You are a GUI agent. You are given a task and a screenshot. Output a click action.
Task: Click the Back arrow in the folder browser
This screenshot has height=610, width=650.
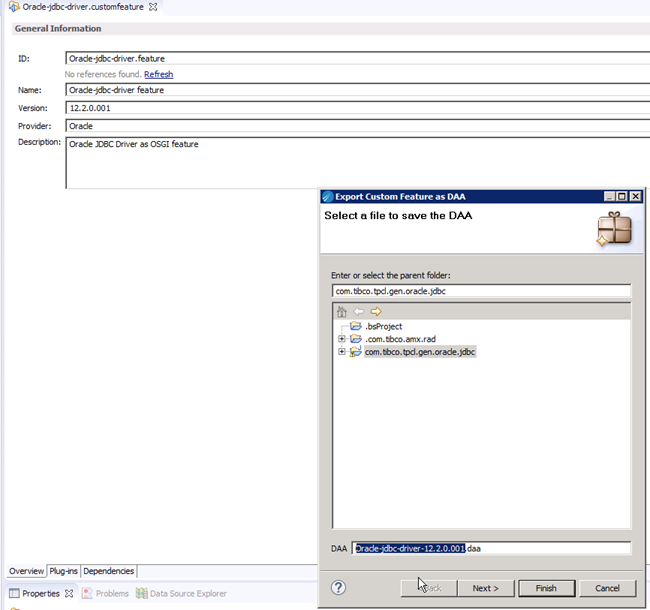(359, 311)
